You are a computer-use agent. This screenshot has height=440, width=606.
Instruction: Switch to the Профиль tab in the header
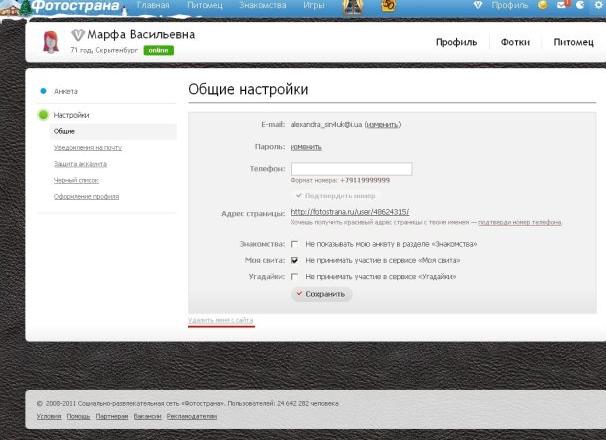pos(456,42)
